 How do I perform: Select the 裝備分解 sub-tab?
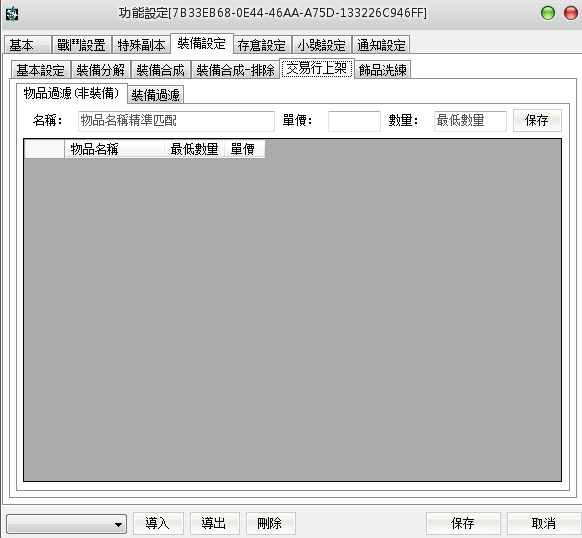[101, 69]
